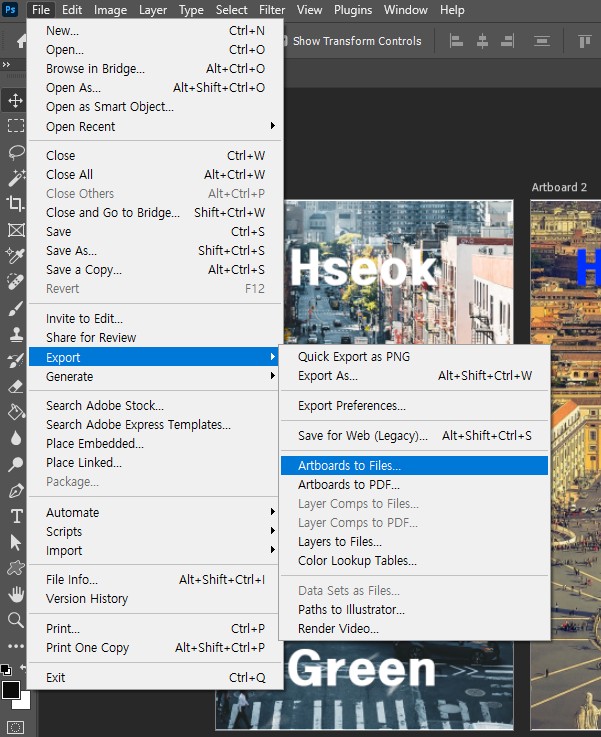Click the Align left edges icon
601x737 pixels.
[456, 41]
